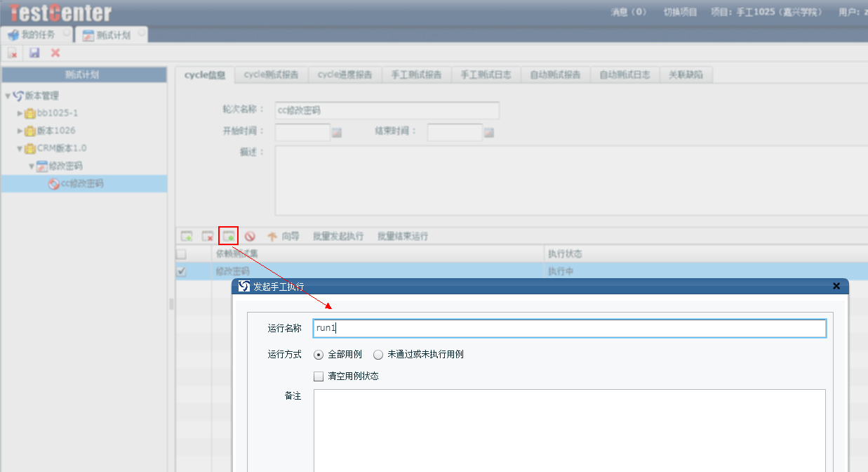Open the end time (结束时间) calendar picker

(489, 132)
